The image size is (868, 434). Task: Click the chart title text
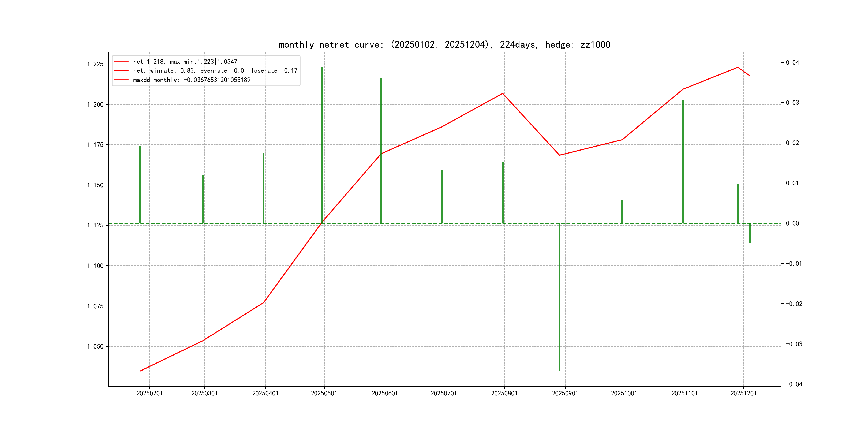[x=444, y=44]
